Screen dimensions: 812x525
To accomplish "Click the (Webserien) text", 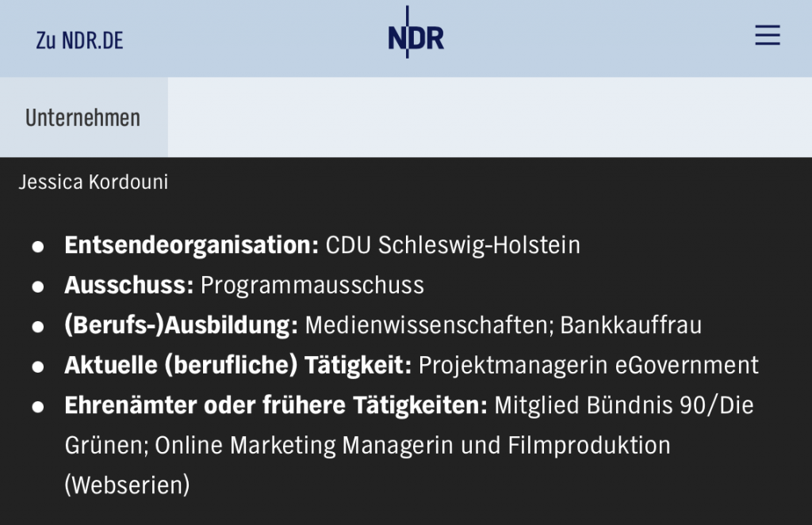I will tap(127, 485).
